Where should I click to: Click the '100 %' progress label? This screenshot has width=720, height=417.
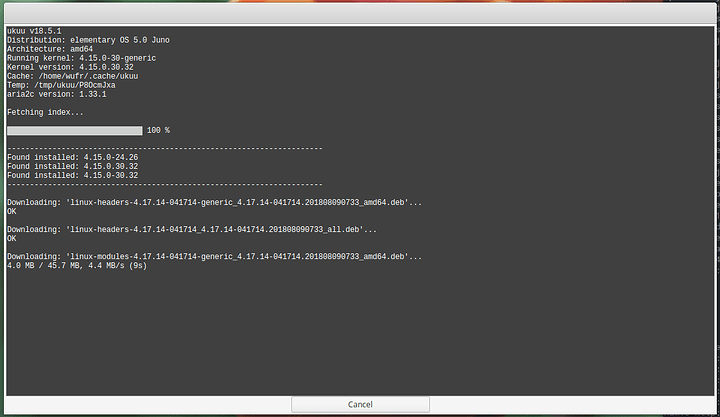158,130
